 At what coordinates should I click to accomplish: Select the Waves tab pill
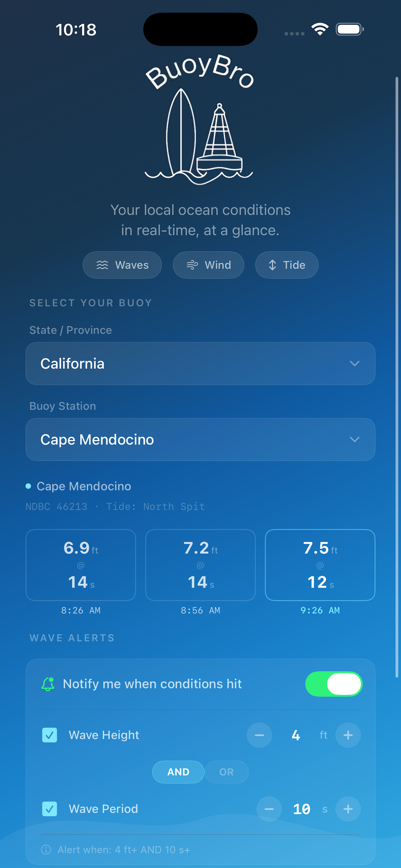122,265
